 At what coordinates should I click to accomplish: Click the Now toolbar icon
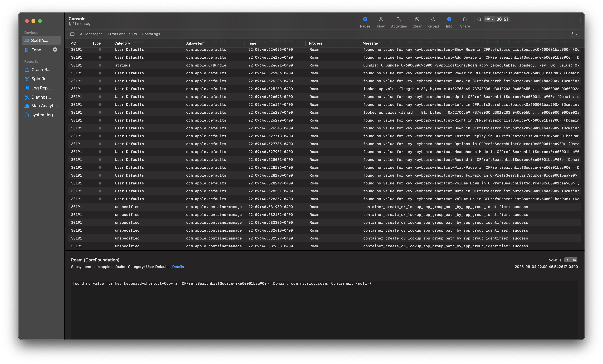[x=381, y=19]
